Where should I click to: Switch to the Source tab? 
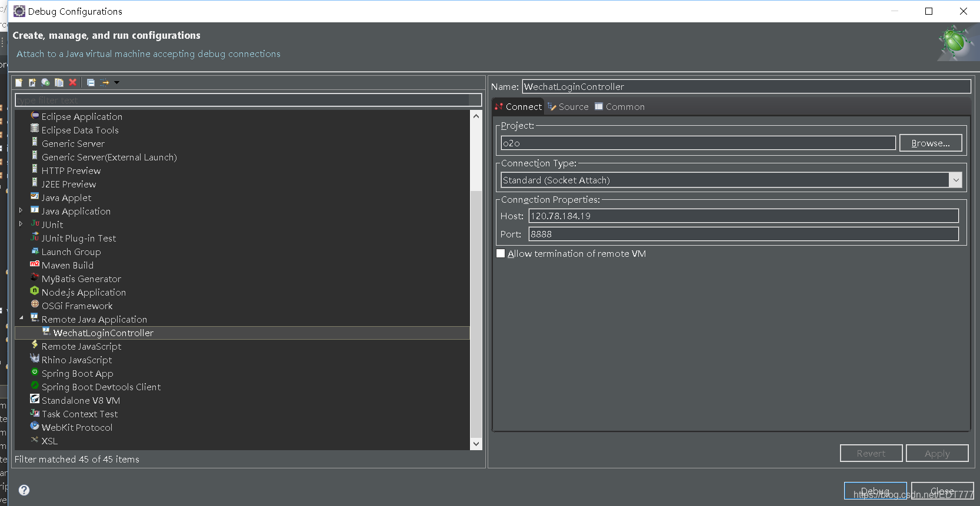click(x=568, y=106)
